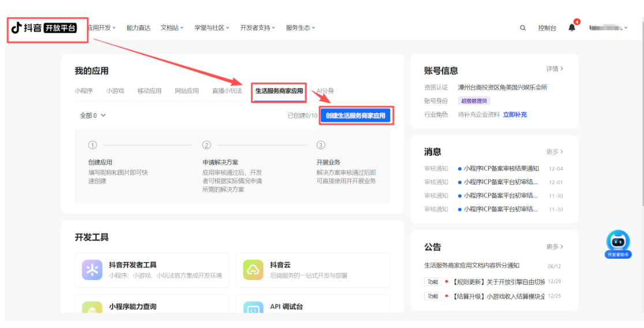Open 【规则更新】关于开放引擎自由切换 announcement
The height and width of the screenshot is (328, 644).
[499, 282]
